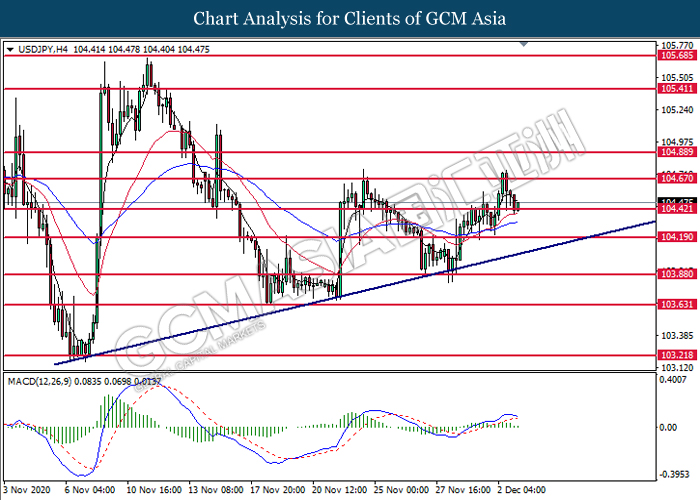Click the 3 Nov 2020 date label

(x=27, y=490)
